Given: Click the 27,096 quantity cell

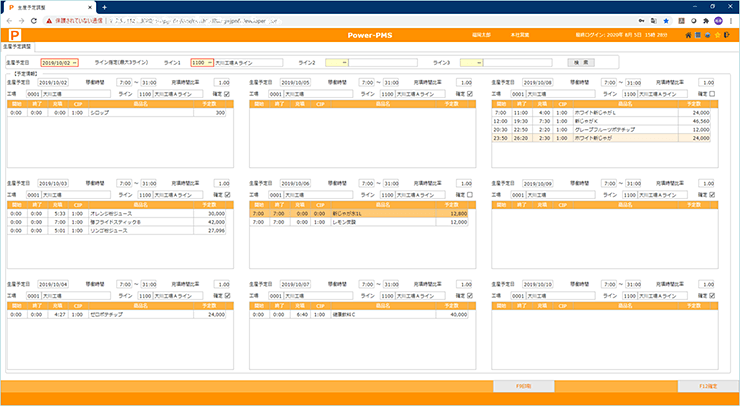Looking at the screenshot, I should 210,231.
